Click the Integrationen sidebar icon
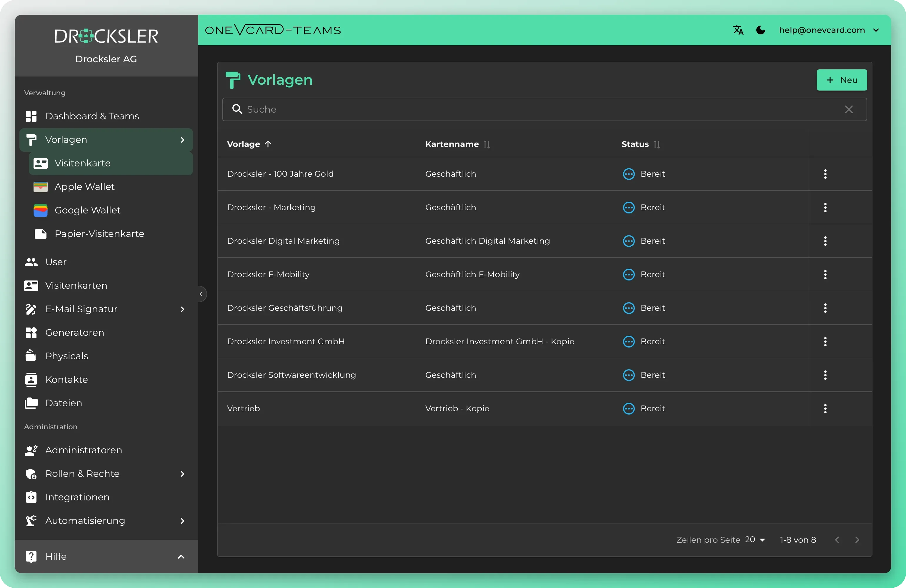 click(31, 497)
